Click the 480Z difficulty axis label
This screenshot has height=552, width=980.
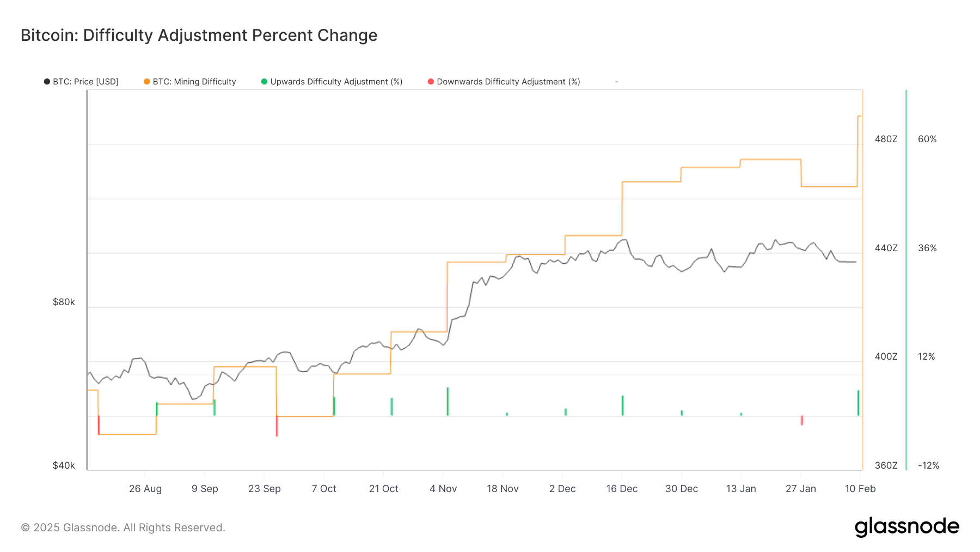tap(886, 139)
